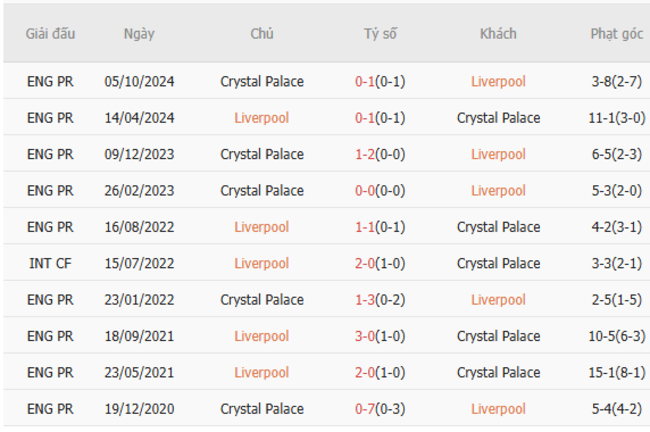The width and height of the screenshot is (650, 432).
Task: Select the "Khách" column header
Action: click(x=498, y=33)
